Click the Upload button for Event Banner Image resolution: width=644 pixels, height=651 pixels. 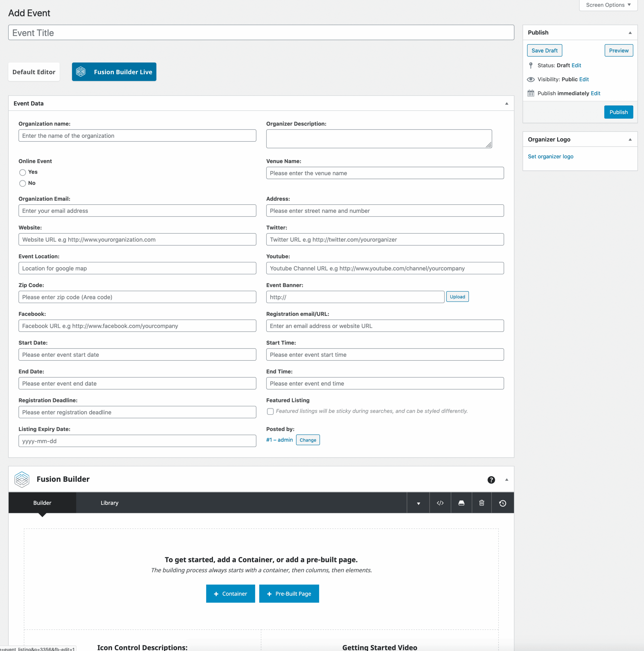tap(457, 297)
